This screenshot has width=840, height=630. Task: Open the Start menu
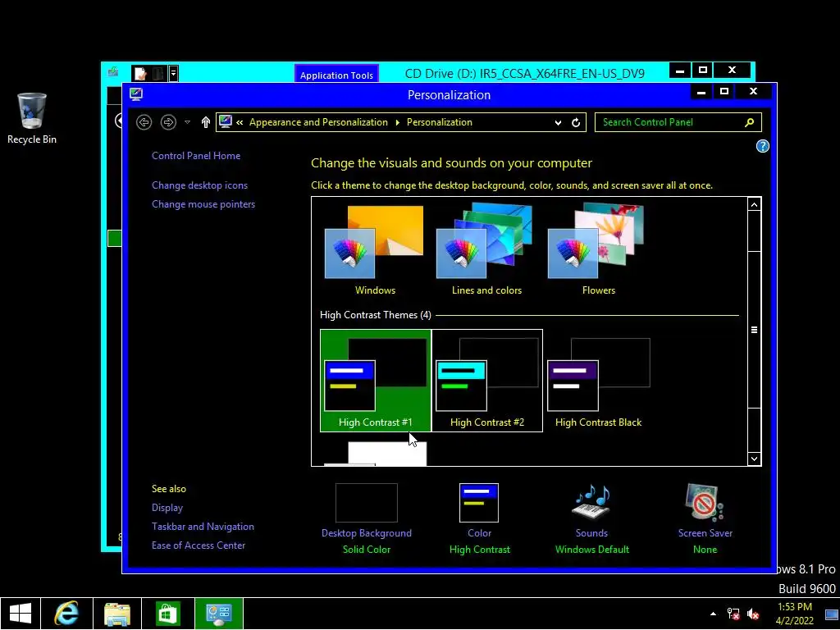point(21,614)
